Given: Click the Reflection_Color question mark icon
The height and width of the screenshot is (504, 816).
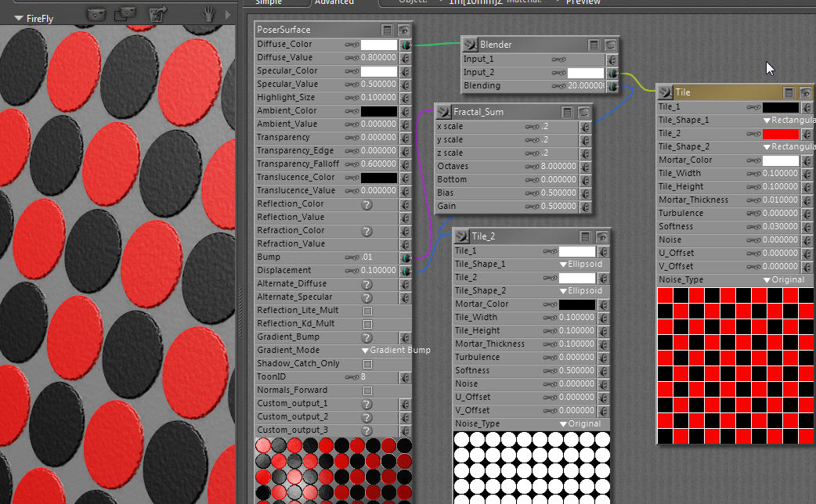Looking at the screenshot, I should [366, 204].
